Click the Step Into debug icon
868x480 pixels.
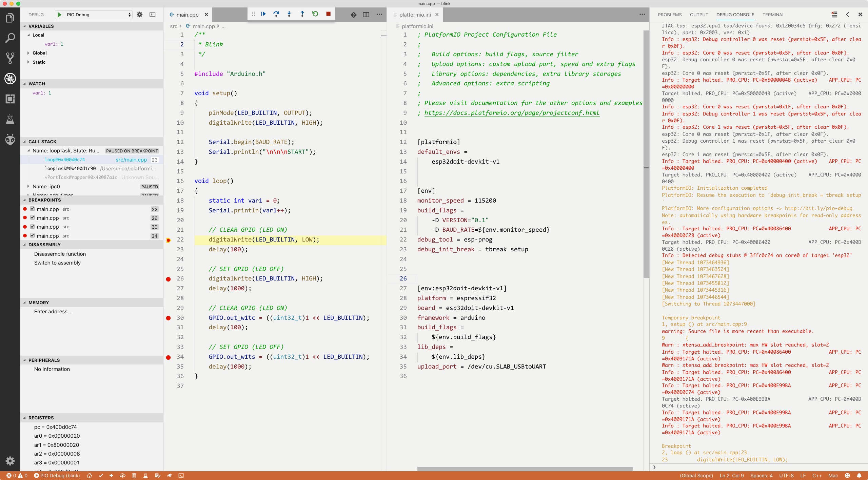[x=289, y=14]
